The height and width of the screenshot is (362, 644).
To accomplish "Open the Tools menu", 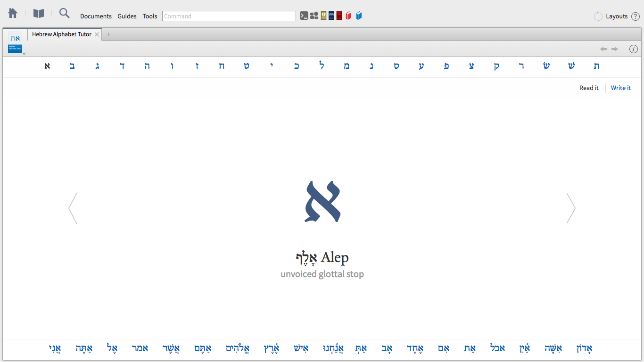I will 150,16.
